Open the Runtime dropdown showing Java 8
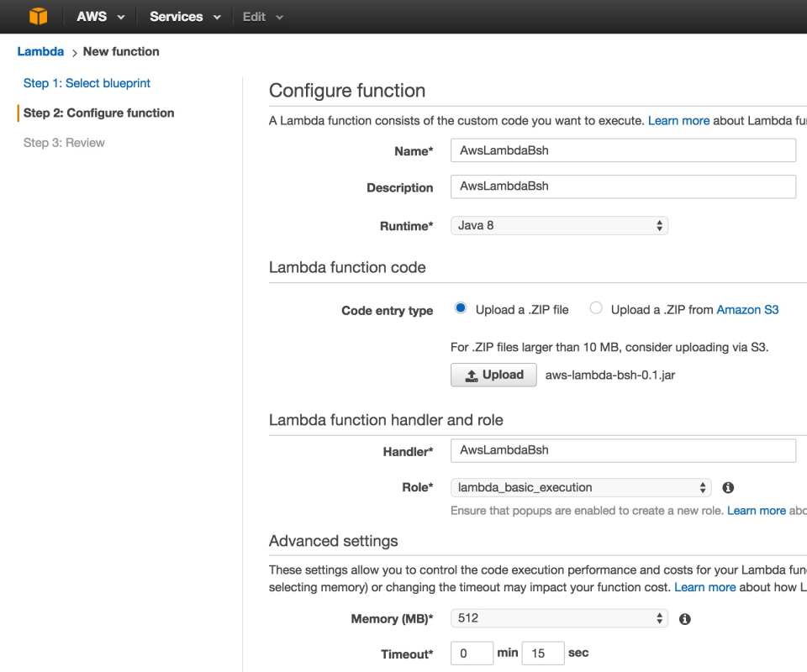The image size is (807, 672). click(x=557, y=225)
